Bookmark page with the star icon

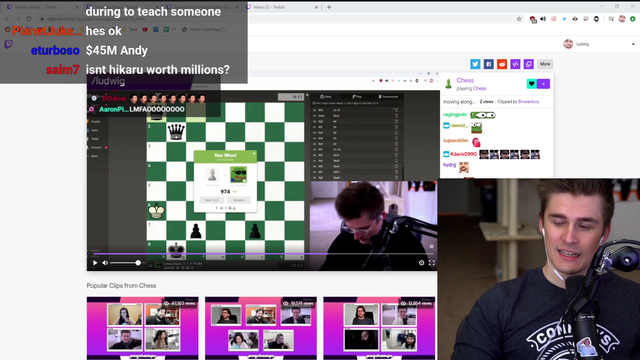519,19
